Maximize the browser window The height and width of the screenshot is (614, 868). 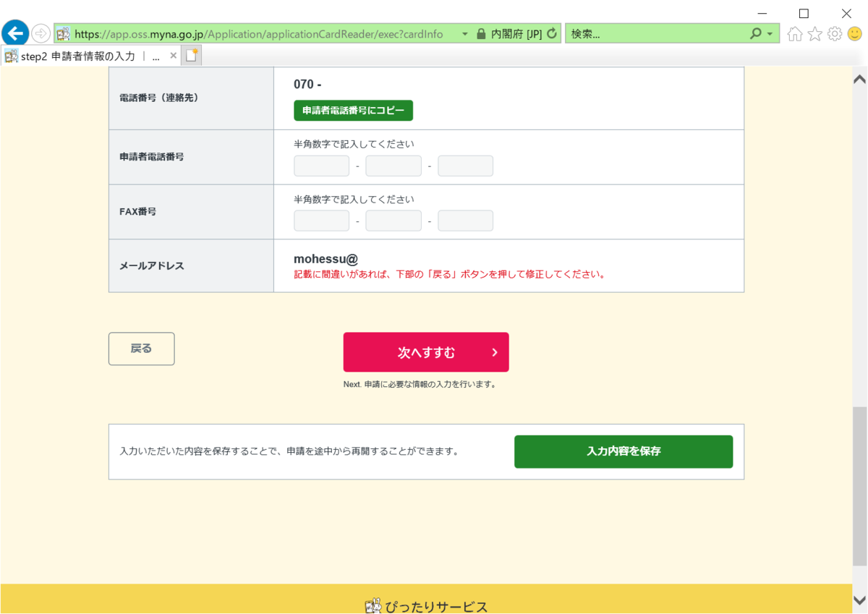tap(804, 13)
